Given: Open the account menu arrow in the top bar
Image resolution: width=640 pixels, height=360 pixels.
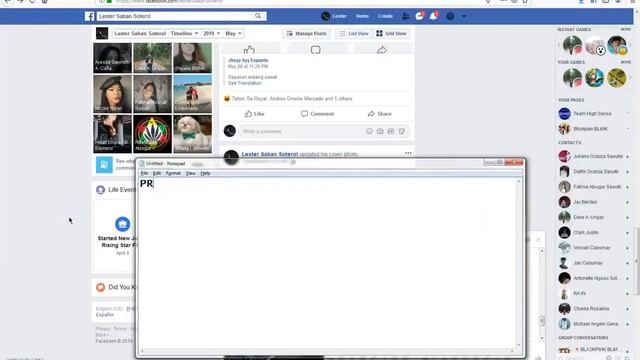Looking at the screenshot, I should [464, 16].
